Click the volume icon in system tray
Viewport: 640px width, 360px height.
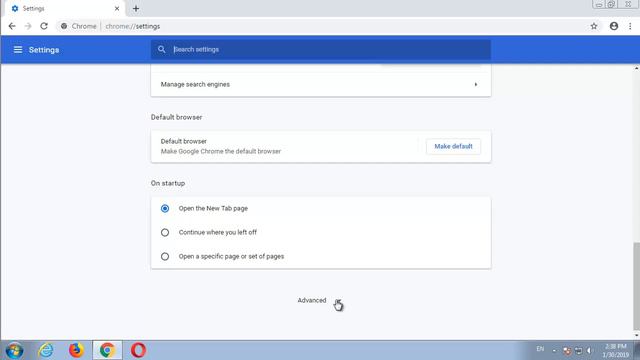(x=589, y=351)
